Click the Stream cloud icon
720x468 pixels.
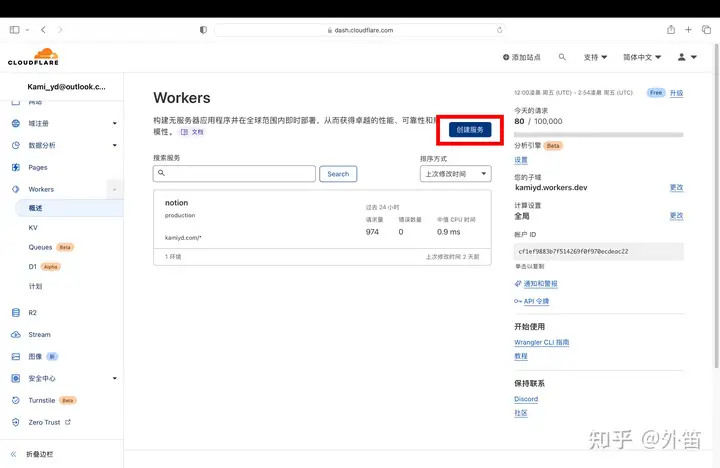16,334
